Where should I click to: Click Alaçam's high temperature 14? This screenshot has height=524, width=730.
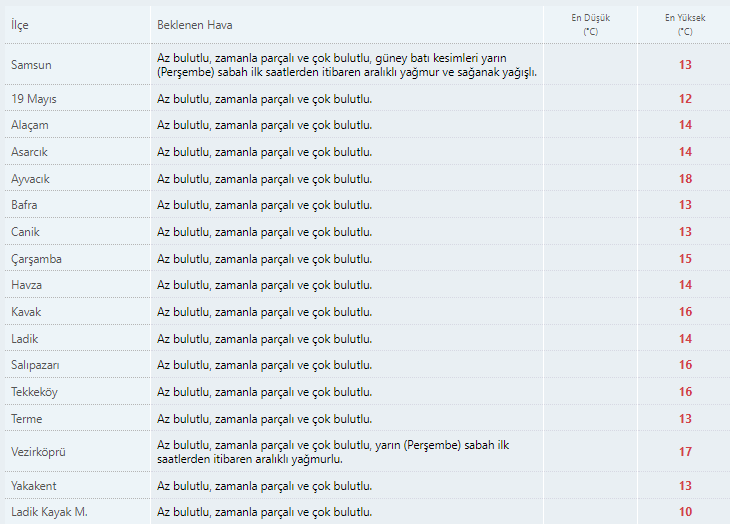pyautogui.click(x=685, y=125)
